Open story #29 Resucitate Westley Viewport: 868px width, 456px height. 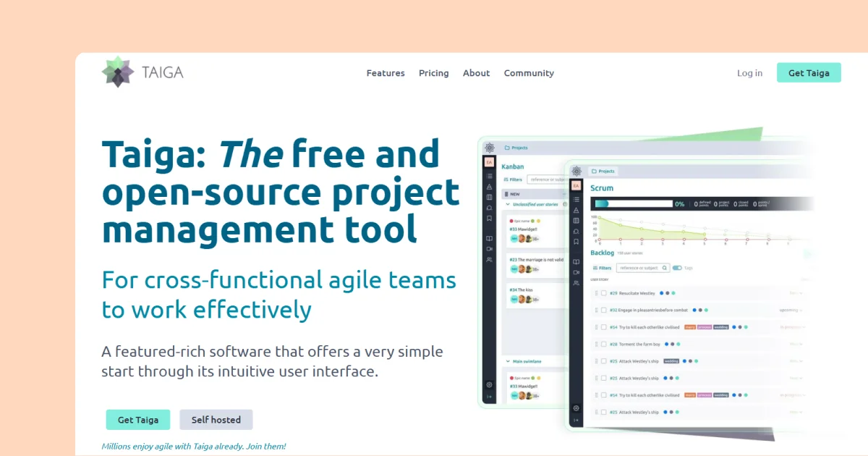tap(632, 293)
